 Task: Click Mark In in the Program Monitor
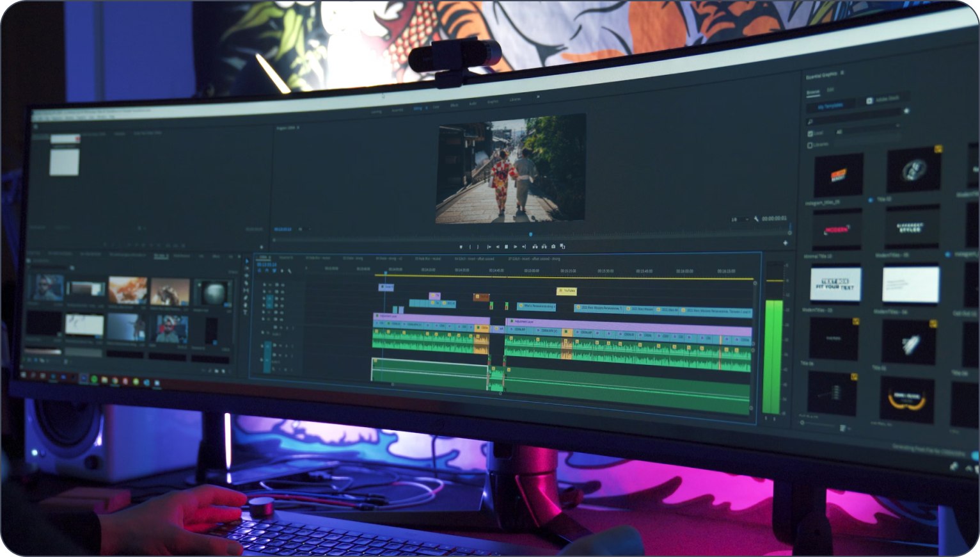pos(470,246)
